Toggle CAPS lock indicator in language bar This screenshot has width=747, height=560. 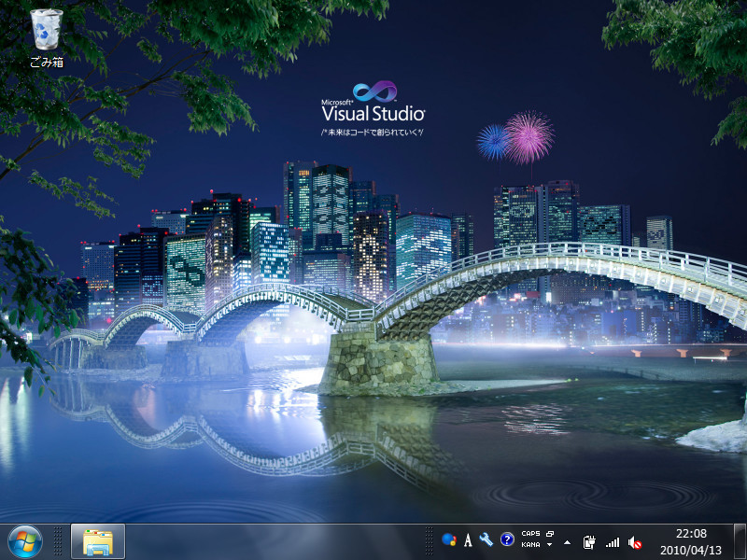pyautogui.click(x=530, y=534)
